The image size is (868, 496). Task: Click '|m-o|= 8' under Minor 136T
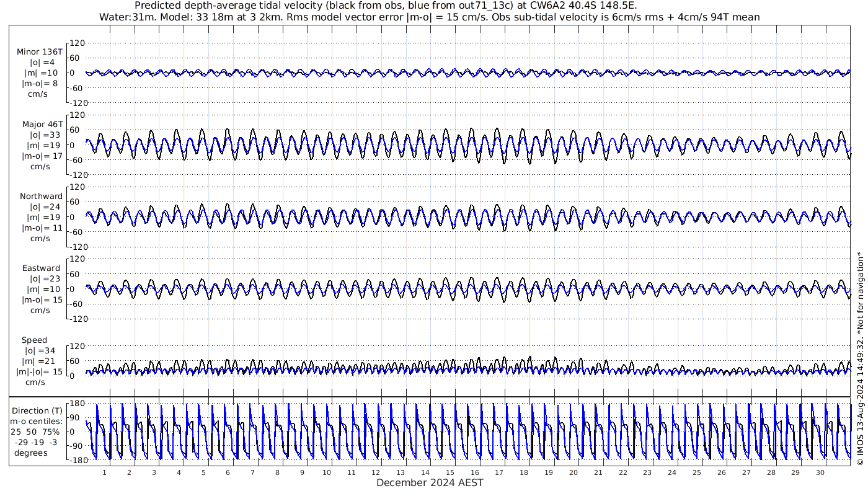click(x=40, y=84)
